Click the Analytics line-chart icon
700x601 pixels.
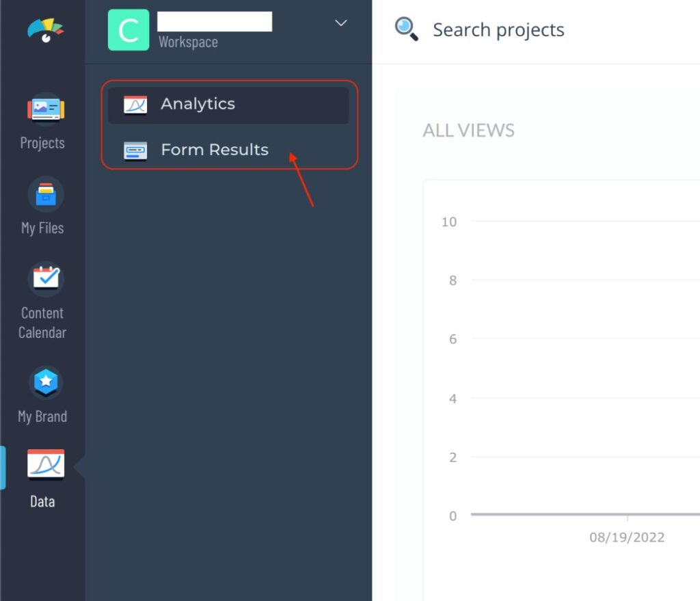coord(135,104)
